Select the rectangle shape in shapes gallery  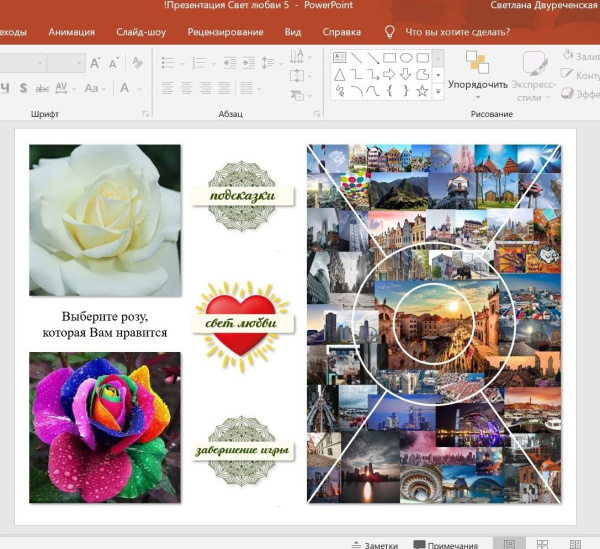click(x=390, y=58)
